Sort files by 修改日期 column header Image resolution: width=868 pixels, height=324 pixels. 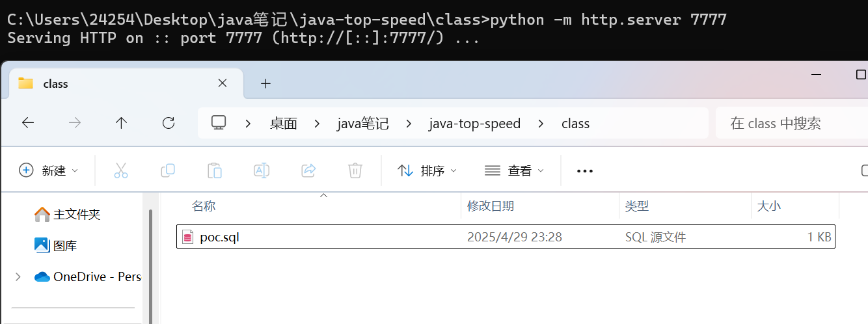tap(491, 206)
